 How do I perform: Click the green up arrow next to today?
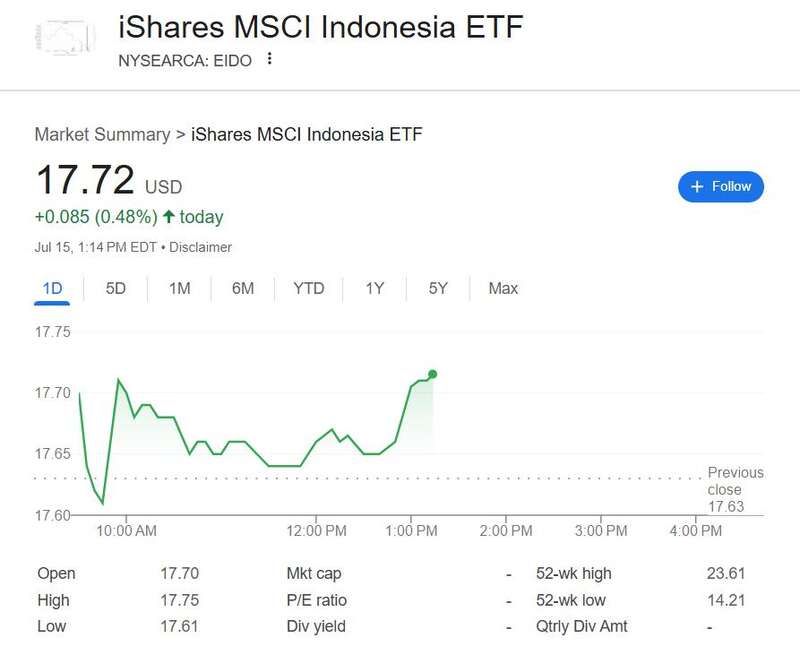(168, 217)
